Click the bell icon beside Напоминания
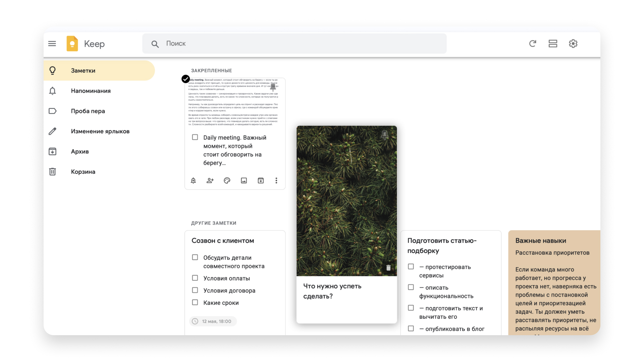The image size is (644, 362). pos(53,91)
